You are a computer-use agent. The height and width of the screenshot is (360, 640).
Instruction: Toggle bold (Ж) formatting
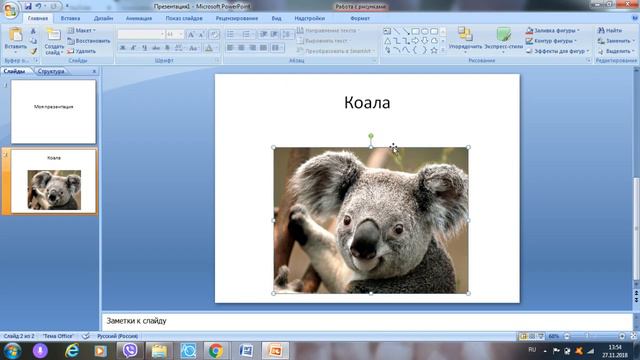pyautogui.click(x=122, y=48)
